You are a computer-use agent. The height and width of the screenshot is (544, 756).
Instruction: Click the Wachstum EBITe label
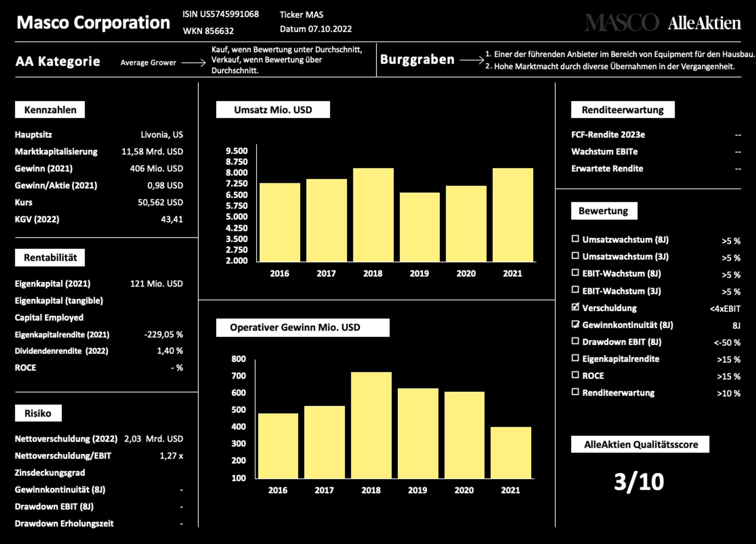[x=604, y=152]
